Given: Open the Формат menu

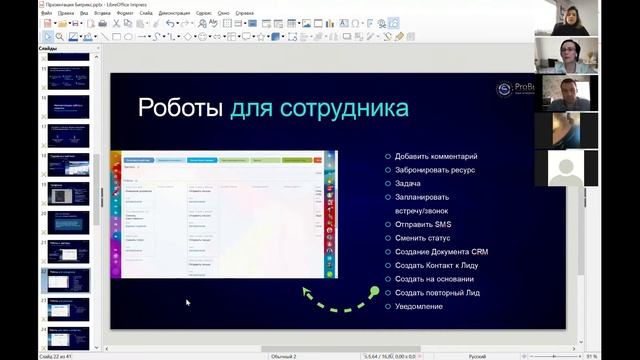Looking at the screenshot, I should [125, 13].
